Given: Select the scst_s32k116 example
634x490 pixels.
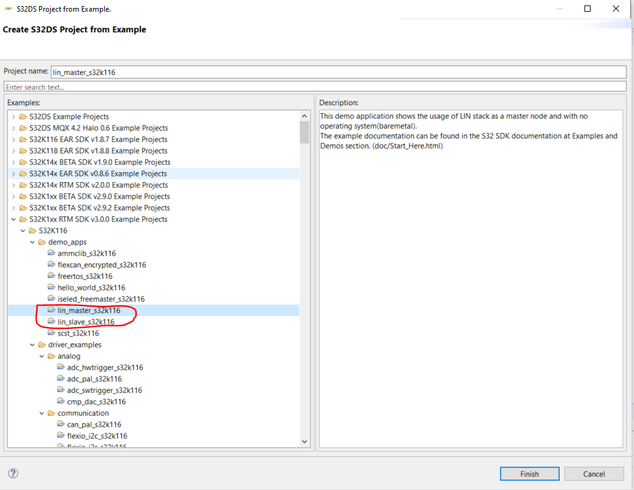Looking at the screenshot, I should (78, 333).
